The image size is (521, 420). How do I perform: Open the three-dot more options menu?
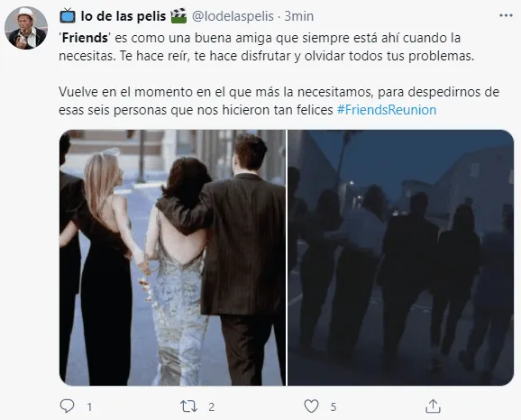tap(506, 15)
